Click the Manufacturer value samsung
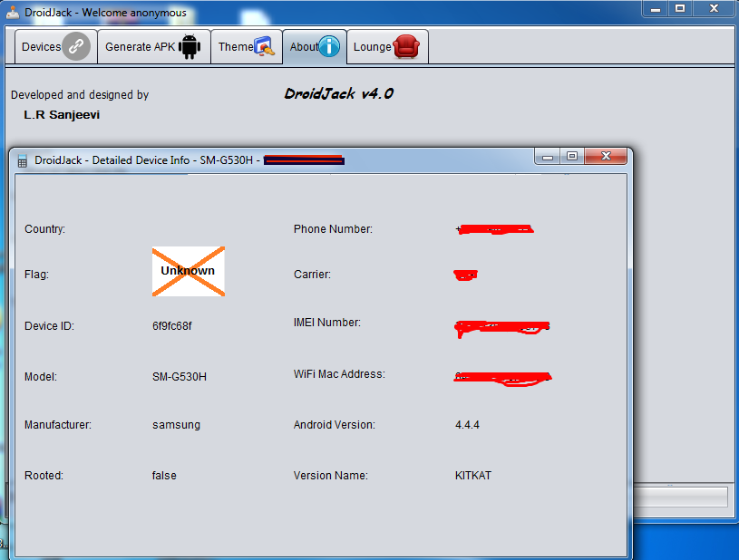This screenshot has height=560, width=739. click(176, 425)
